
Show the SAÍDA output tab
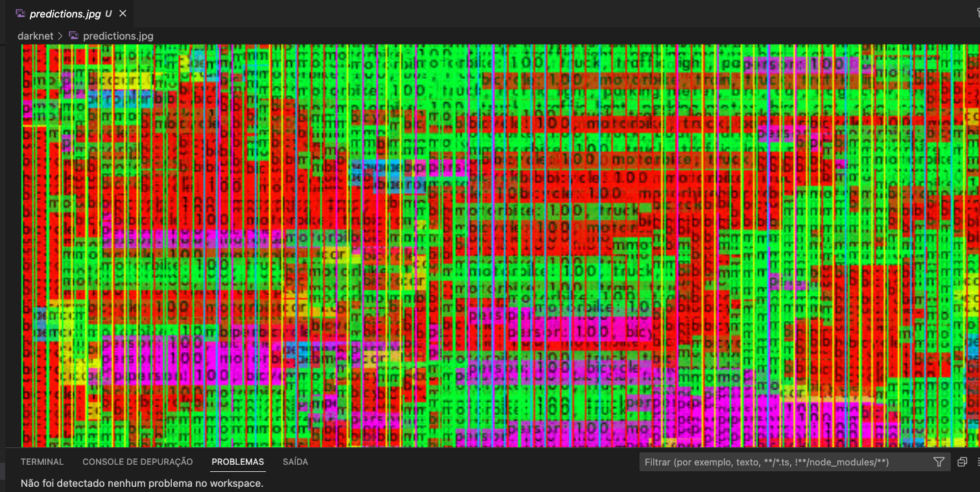click(295, 462)
